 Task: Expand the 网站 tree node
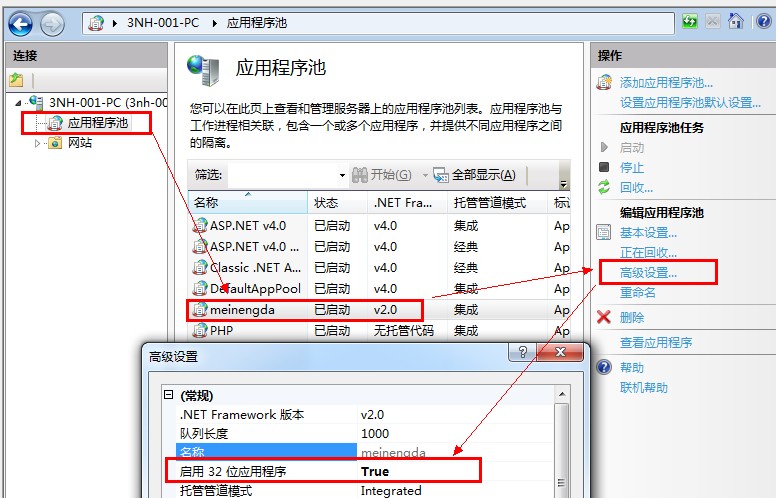(x=38, y=143)
